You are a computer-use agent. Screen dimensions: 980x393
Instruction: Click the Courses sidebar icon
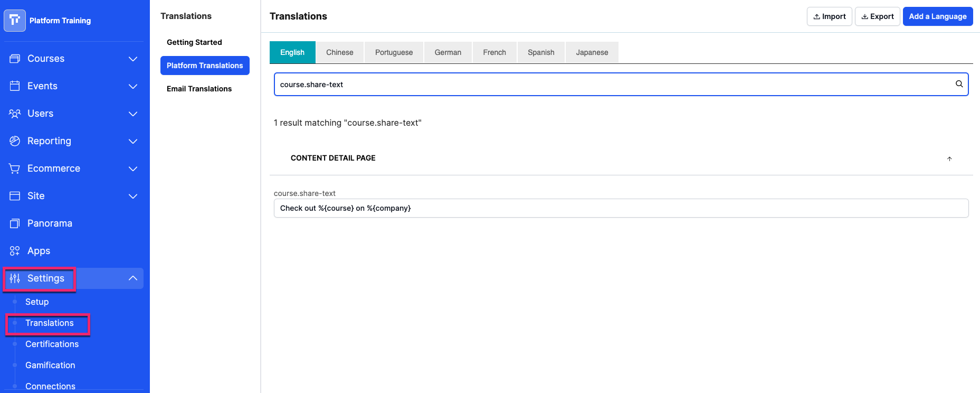click(x=15, y=59)
